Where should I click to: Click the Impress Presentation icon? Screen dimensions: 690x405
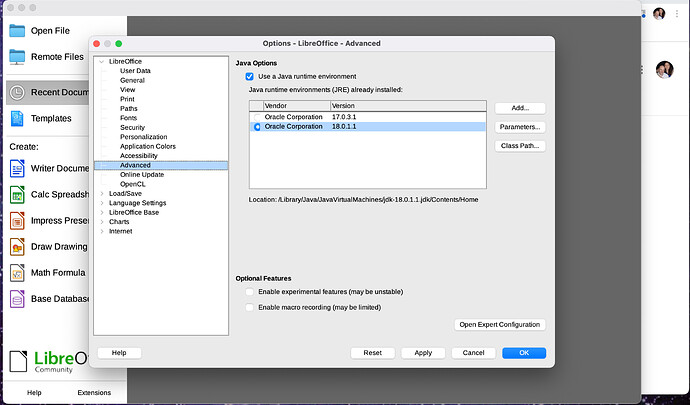17,221
